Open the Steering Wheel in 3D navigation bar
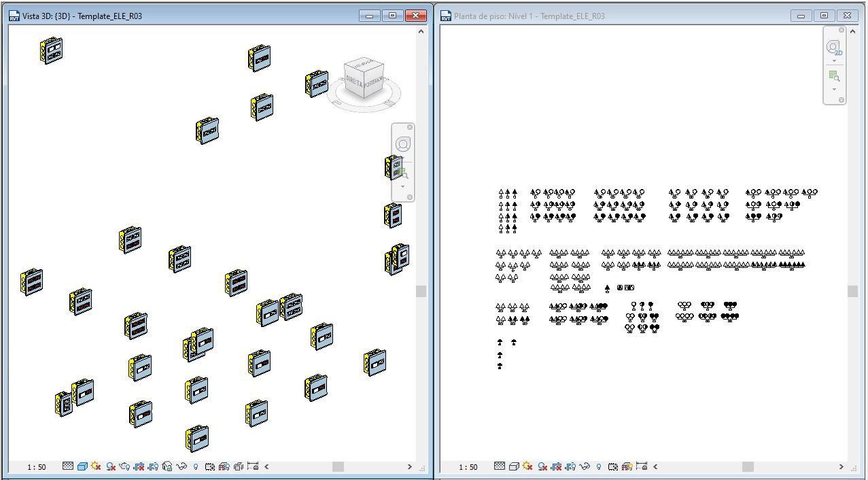This screenshot has height=480, width=868. coord(403,144)
